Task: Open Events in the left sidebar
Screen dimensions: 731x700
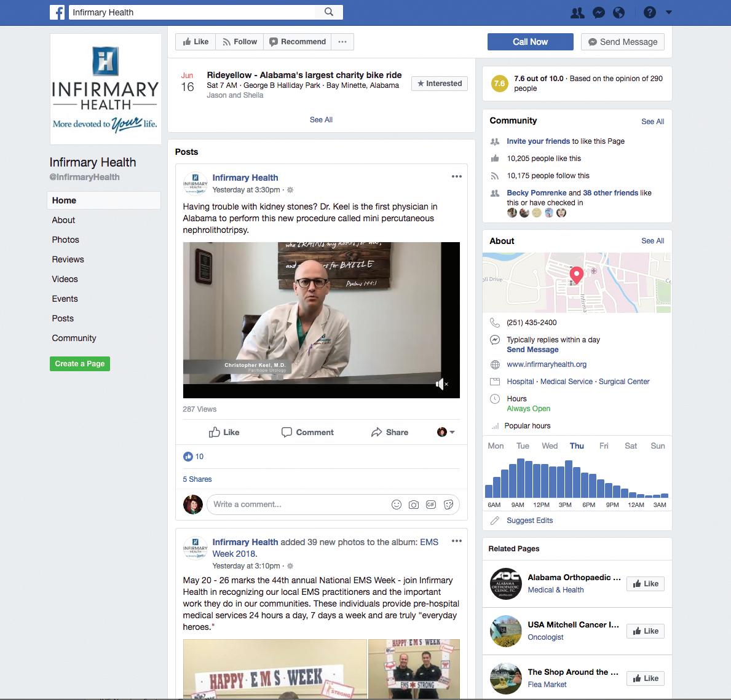Action: point(65,299)
